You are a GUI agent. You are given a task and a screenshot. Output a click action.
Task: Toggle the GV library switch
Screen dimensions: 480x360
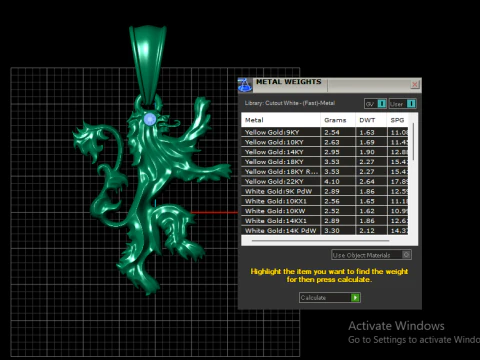(375, 104)
